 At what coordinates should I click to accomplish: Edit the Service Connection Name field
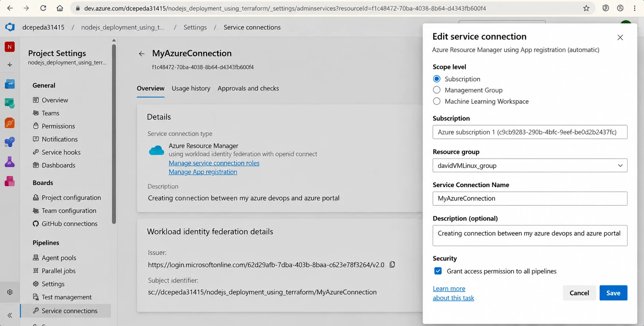click(x=530, y=198)
